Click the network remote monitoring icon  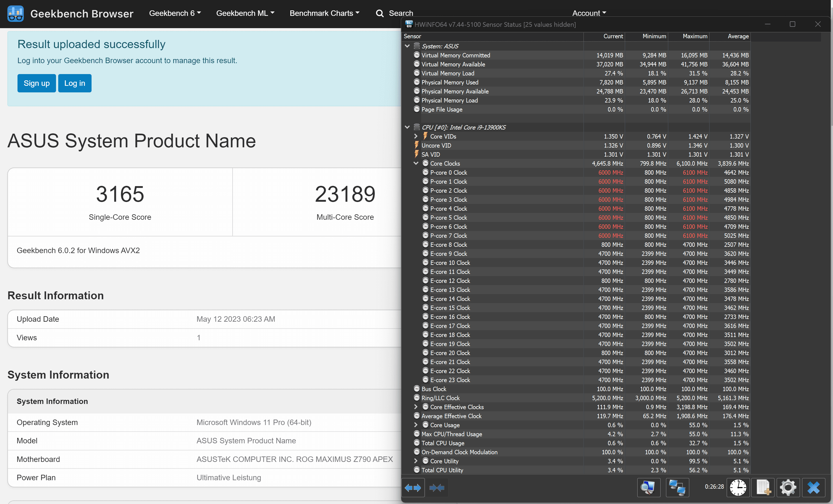[677, 487]
